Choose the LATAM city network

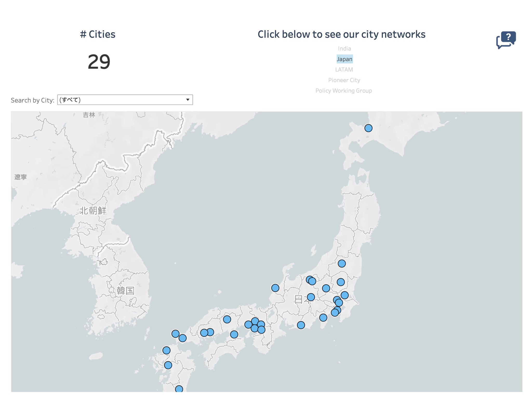point(344,70)
